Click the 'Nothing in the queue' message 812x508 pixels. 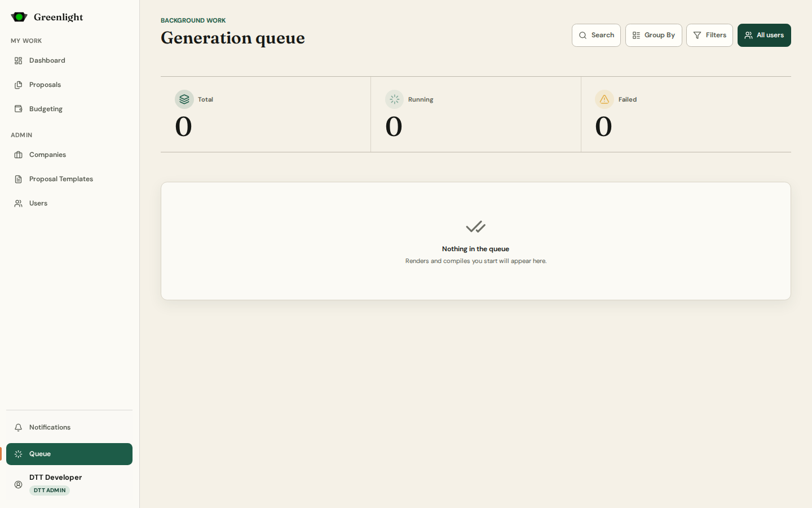(476, 249)
